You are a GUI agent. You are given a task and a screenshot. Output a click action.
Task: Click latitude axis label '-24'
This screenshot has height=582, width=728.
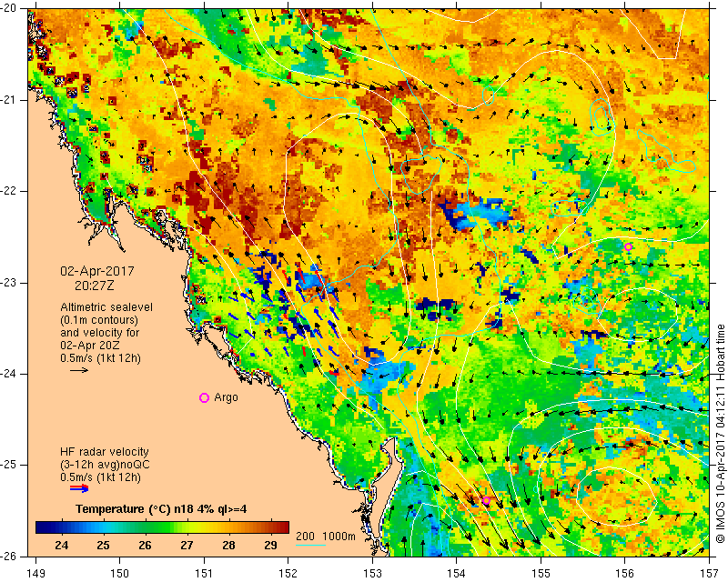pos(8,374)
